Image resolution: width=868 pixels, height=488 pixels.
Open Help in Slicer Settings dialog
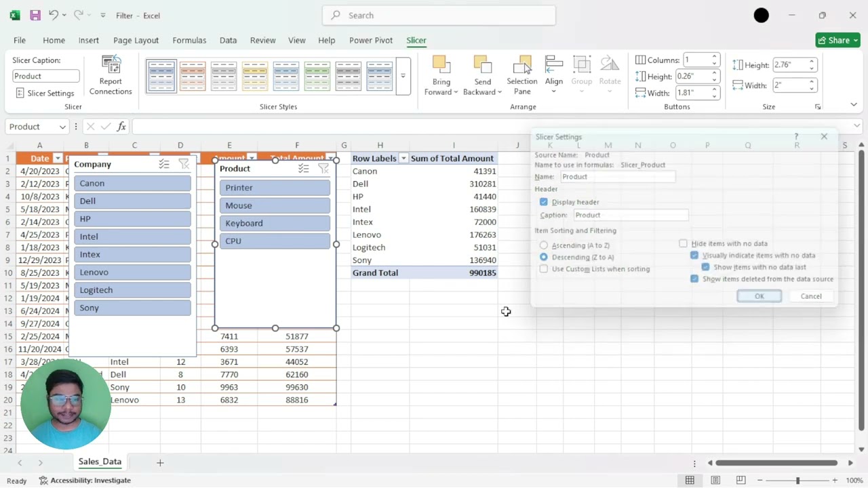[796, 137]
